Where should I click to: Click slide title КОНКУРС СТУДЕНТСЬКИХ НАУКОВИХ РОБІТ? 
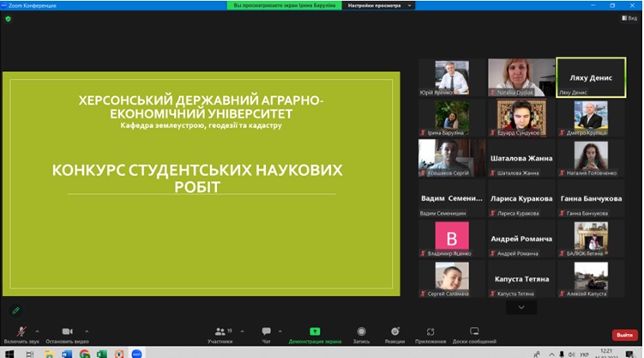pos(197,179)
